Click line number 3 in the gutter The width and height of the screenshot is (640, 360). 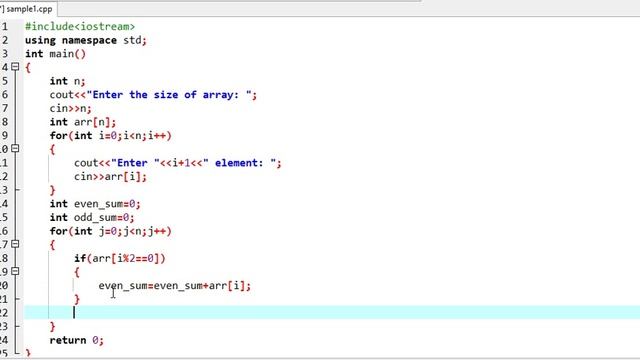pos(4,54)
